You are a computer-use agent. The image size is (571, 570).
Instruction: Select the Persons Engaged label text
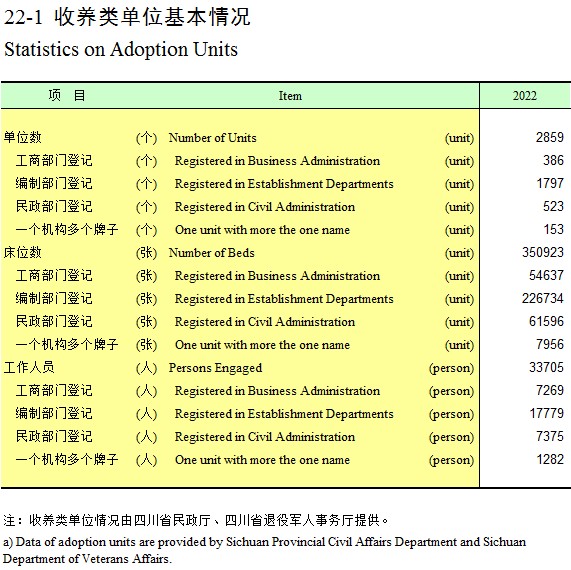click(x=215, y=368)
